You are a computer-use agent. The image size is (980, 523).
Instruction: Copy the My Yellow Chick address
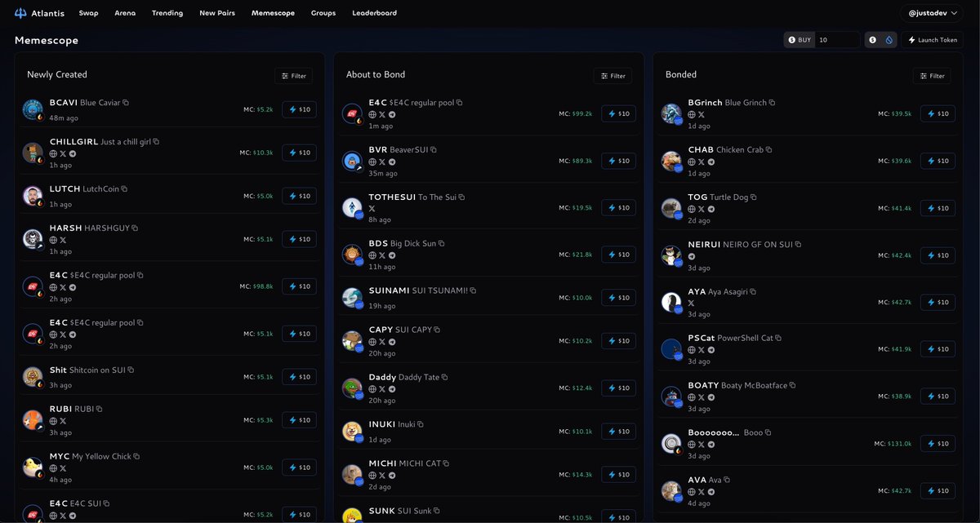pyautogui.click(x=136, y=456)
